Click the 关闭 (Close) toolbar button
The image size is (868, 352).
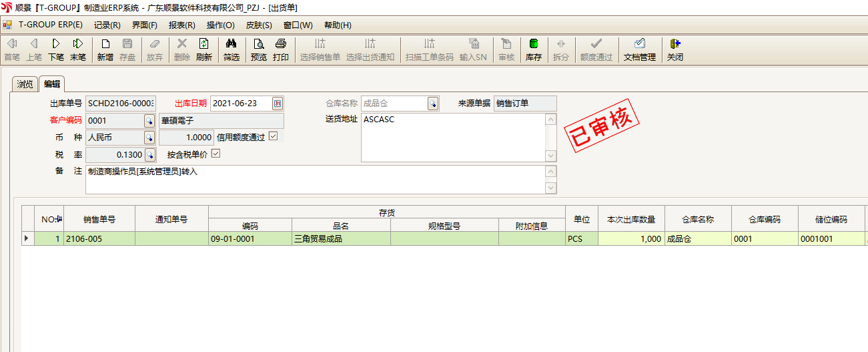point(675,49)
